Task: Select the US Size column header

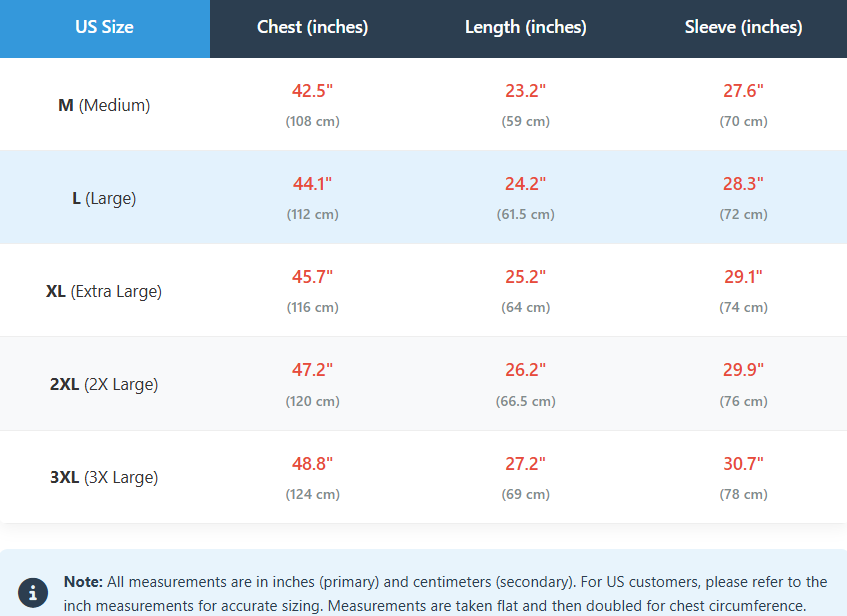Action: pyautogui.click(x=104, y=28)
